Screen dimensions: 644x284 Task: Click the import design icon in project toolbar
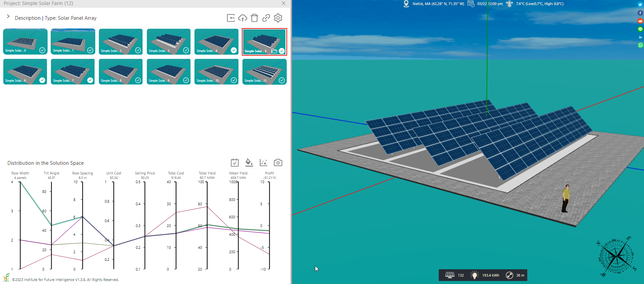coord(231,18)
